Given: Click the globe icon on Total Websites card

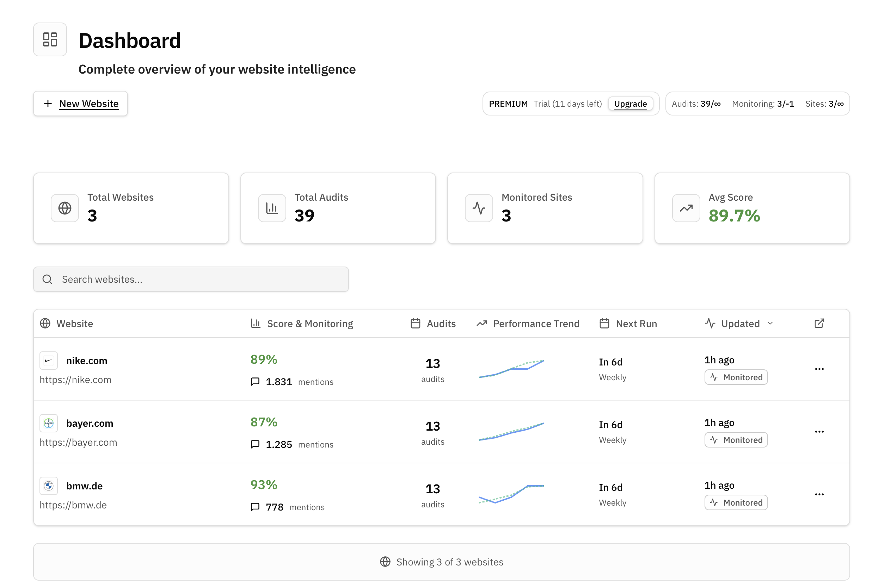Looking at the screenshot, I should [64, 208].
